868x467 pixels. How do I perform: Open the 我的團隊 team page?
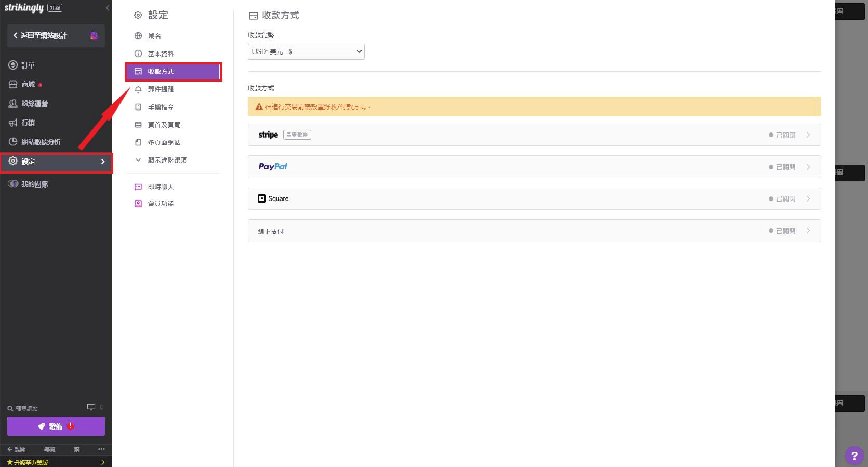[x=34, y=184]
